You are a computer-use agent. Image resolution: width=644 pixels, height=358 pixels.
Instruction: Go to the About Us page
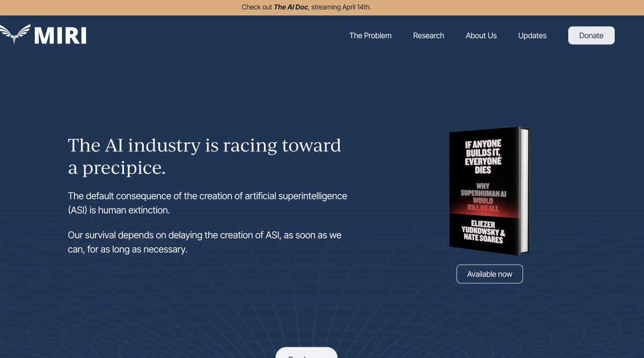[x=481, y=35]
